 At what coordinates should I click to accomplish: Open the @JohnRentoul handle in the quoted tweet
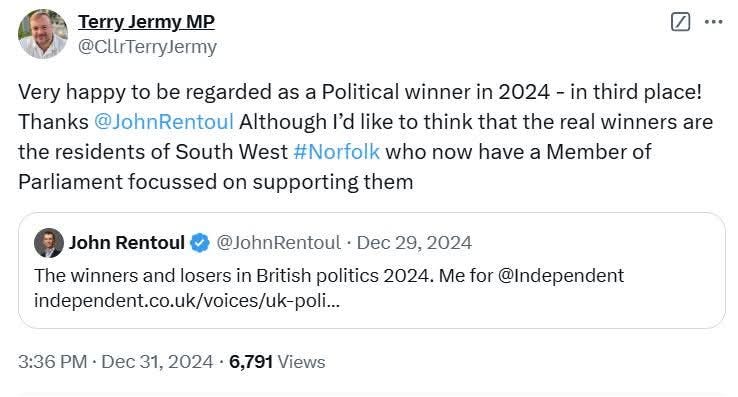(278, 243)
